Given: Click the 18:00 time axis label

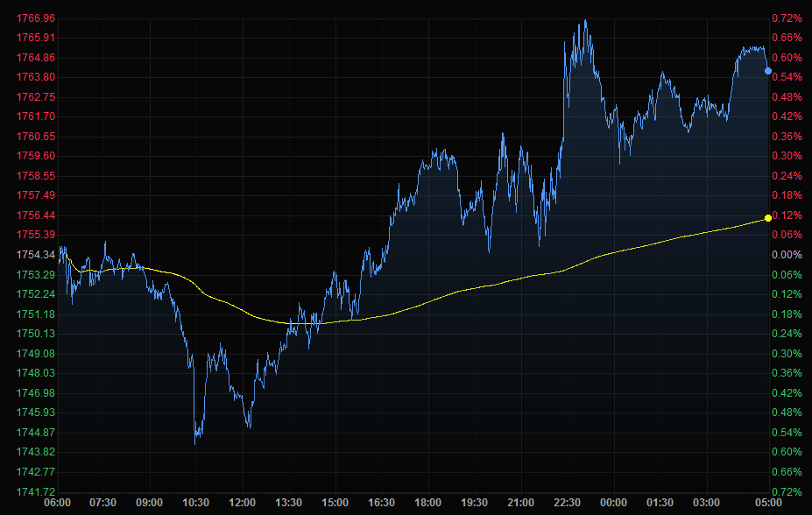Looking at the screenshot, I should pos(427,503).
